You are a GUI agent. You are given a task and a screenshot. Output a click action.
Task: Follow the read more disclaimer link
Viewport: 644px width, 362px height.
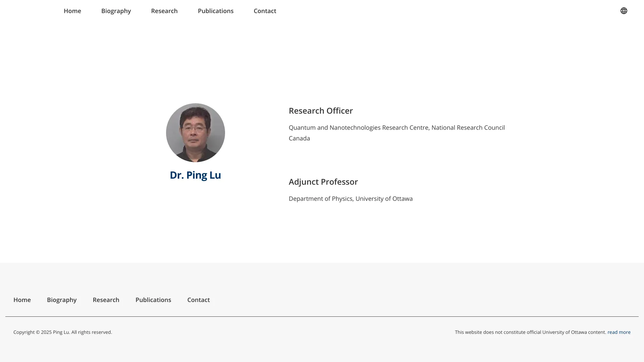coord(619,332)
